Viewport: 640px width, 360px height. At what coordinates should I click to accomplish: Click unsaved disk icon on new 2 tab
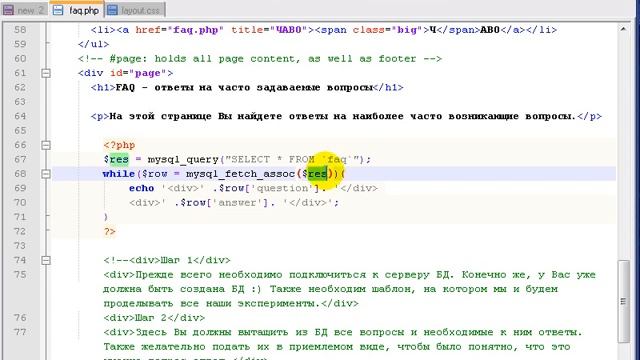8,10
